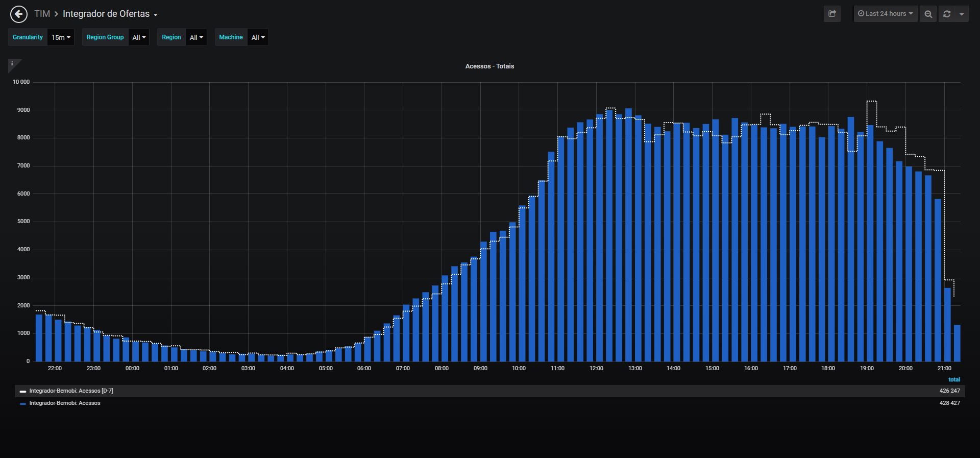Click the zoom out magnifier icon
The width and height of the screenshot is (980, 458).
point(928,14)
